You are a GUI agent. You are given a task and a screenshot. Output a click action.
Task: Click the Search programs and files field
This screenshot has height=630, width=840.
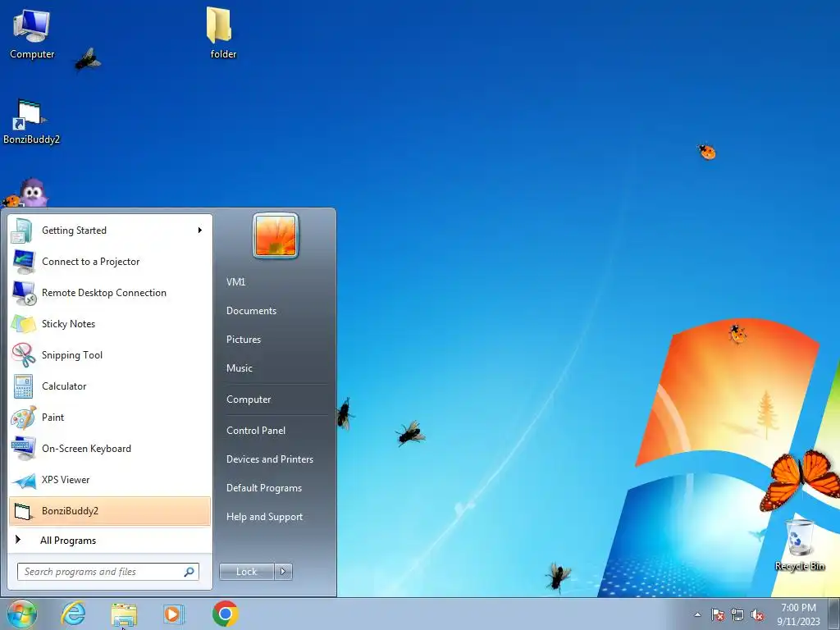[107, 572]
